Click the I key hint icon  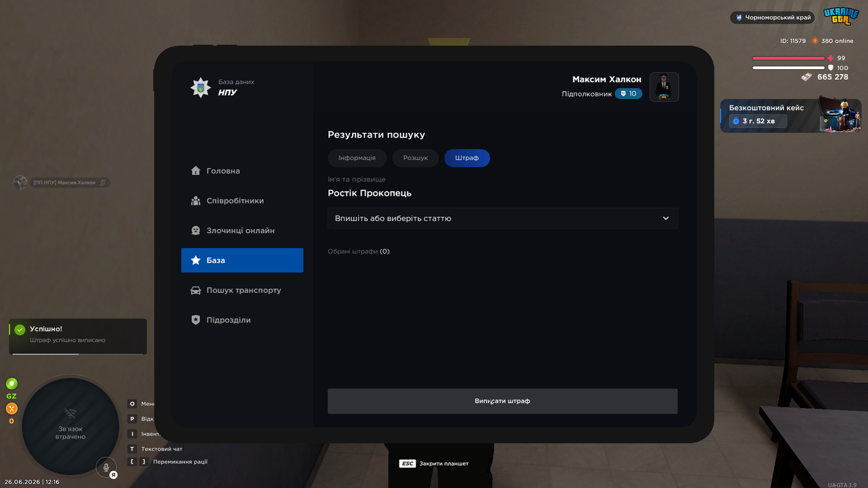(133, 434)
